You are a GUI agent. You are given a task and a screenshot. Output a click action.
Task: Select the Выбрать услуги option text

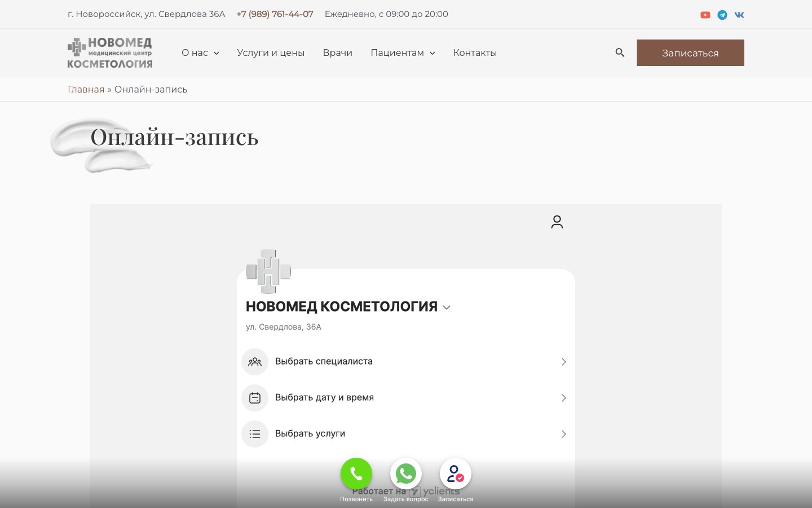tap(310, 433)
